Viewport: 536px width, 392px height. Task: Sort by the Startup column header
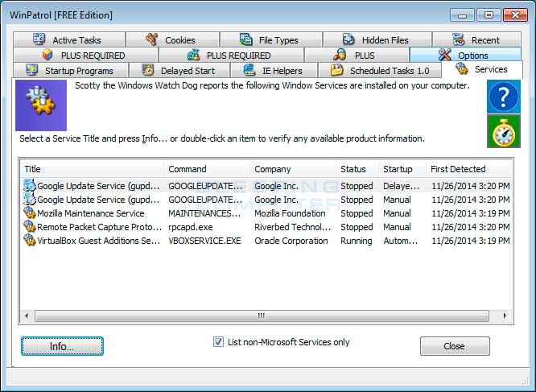[402, 169]
